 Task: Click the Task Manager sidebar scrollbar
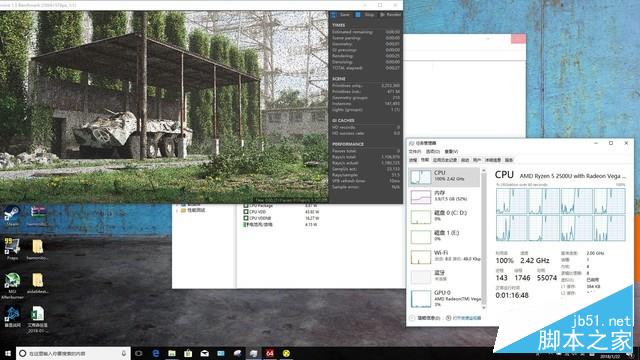[484, 238]
